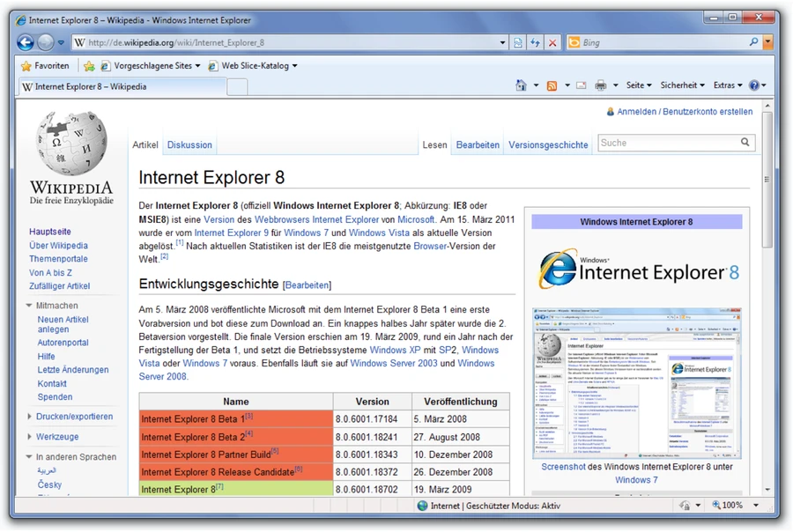The height and width of the screenshot is (532, 793).
Task: Click the globe Internet zone status icon
Action: pyautogui.click(x=422, y=506)
